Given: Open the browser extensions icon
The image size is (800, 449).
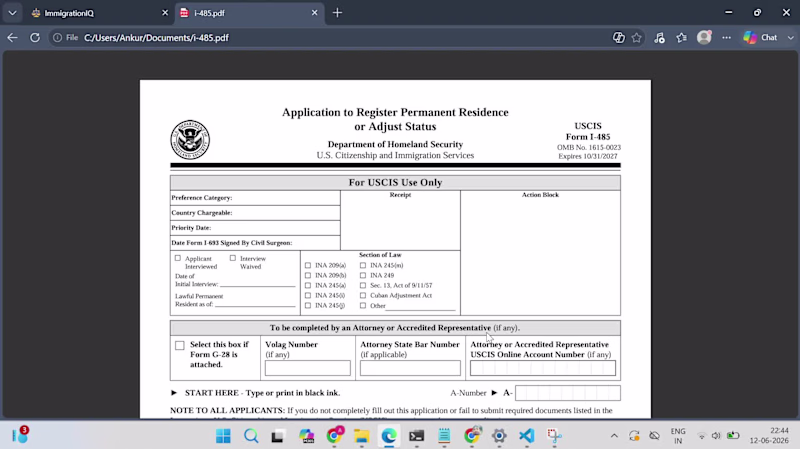Looking at the screenshot, I should tap(618, 38).
